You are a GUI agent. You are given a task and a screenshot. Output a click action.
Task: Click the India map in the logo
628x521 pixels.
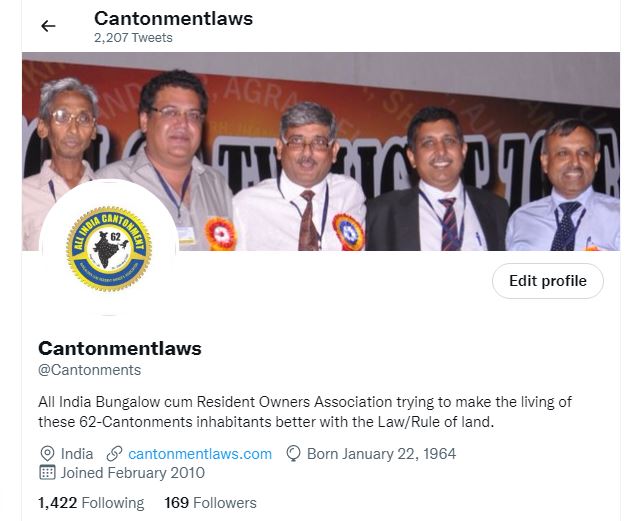pyautogui.click(x=107, y=249)
